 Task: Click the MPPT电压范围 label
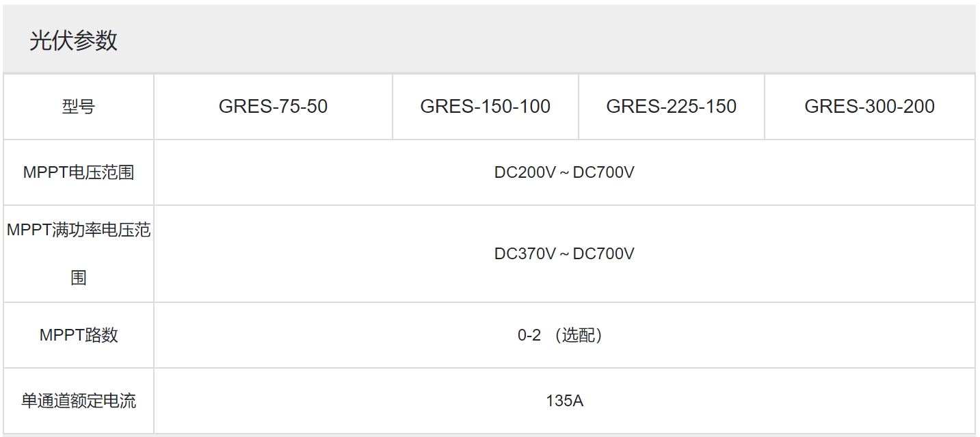coord(79,172)
